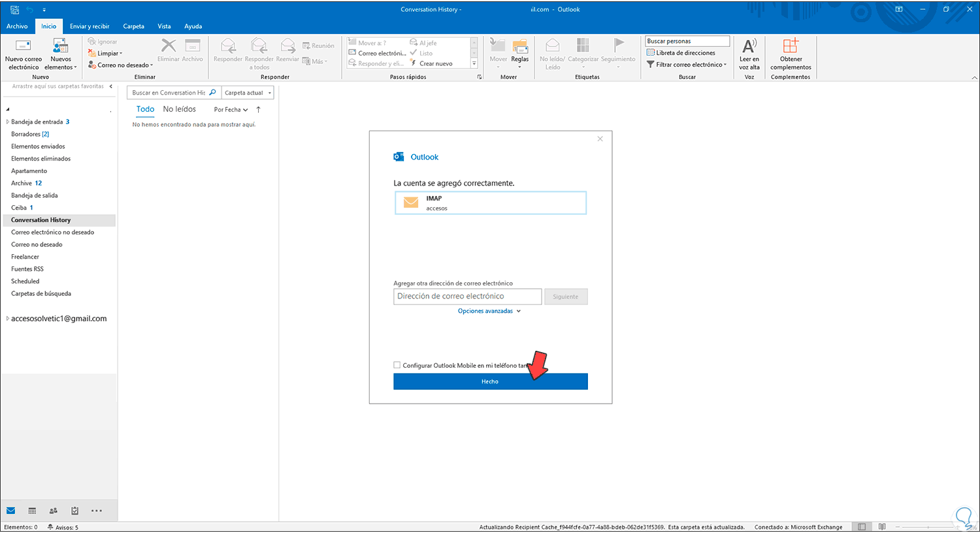Open the Libreta de direcciones
980x533 pixels.
681,53
